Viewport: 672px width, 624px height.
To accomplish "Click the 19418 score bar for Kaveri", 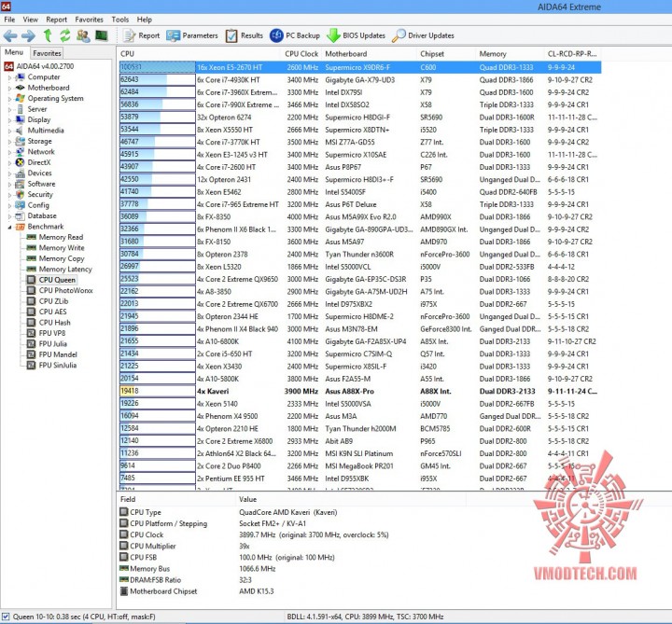I will tap(158, 391).
